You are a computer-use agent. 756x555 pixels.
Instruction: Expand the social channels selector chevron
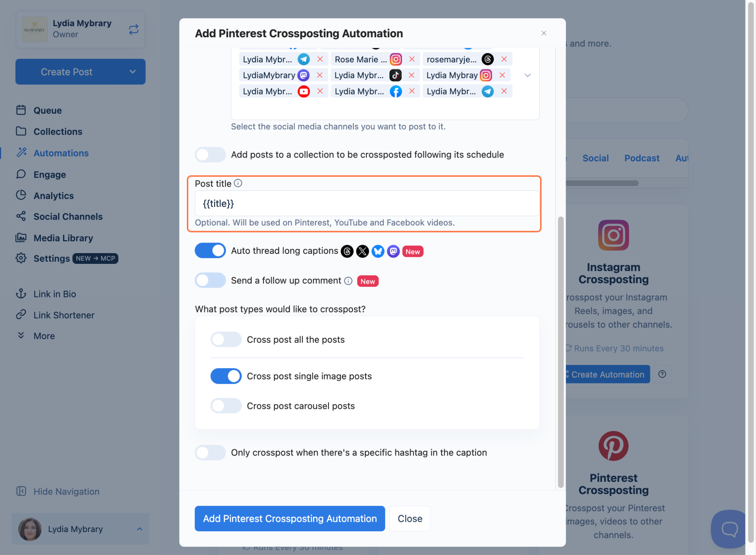tap(528, 75)
